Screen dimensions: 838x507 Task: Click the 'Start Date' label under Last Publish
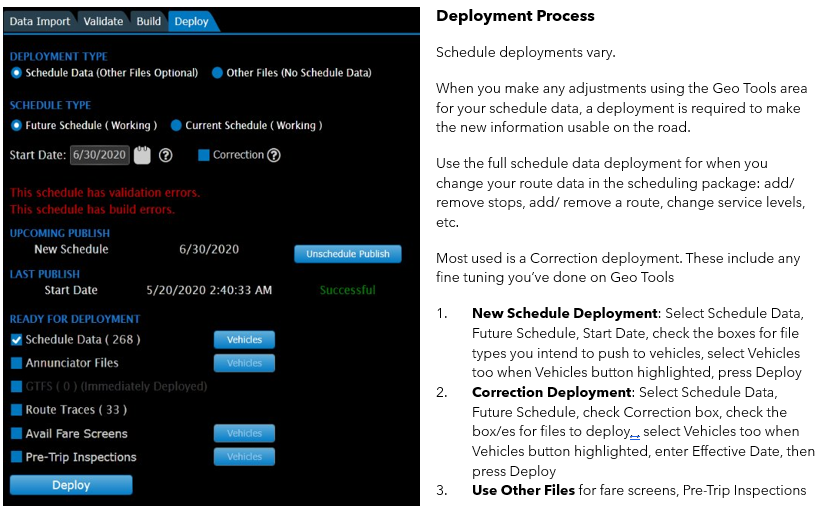pyautogui.click(x=71, y=290)
